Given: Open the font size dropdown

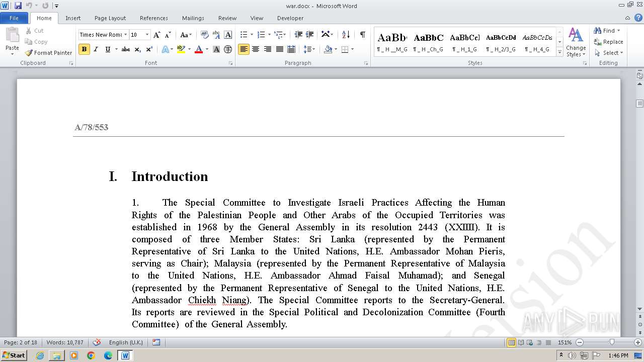Looking at the screenshot, I should tap(147, 35).
